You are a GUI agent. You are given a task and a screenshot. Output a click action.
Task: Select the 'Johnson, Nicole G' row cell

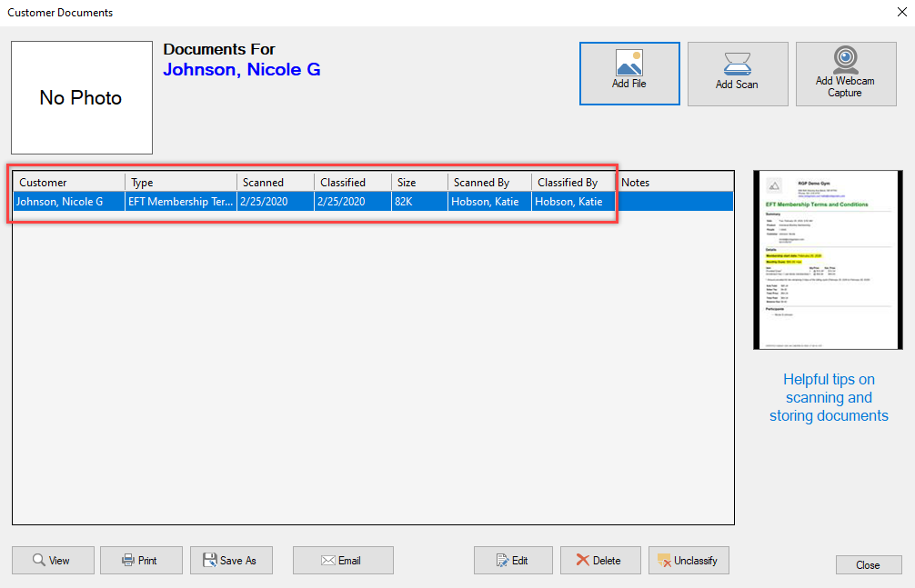[x=69, y=201]
